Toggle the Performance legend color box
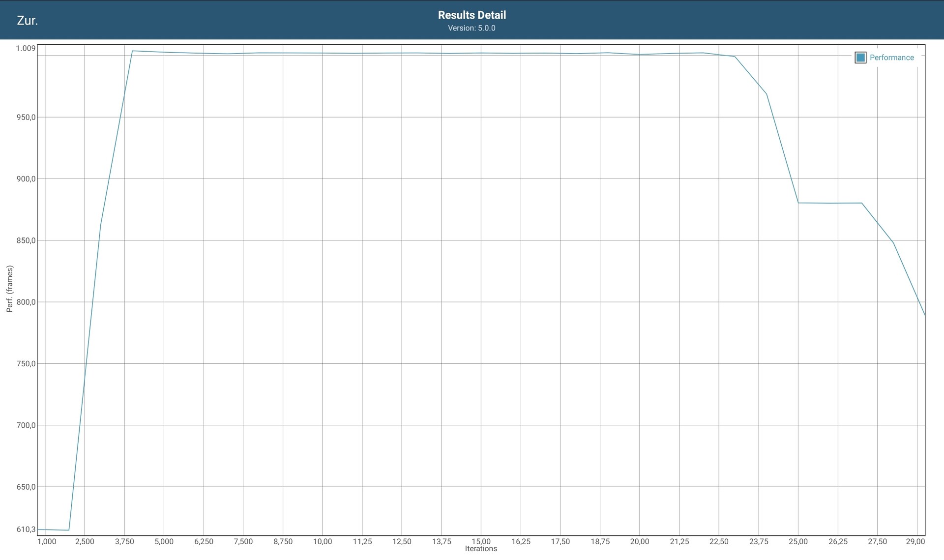Viewport: 944px width, 560px height. pos(860,58)
